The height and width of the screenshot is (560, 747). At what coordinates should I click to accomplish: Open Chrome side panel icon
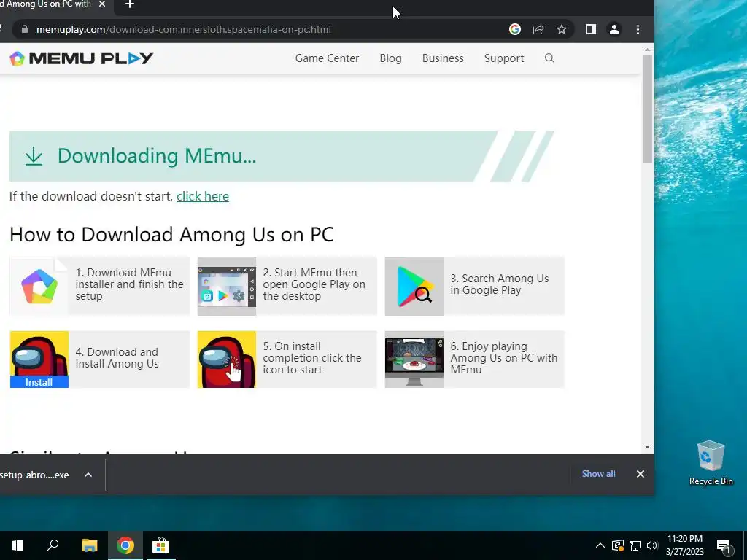[x=591, y=29]
